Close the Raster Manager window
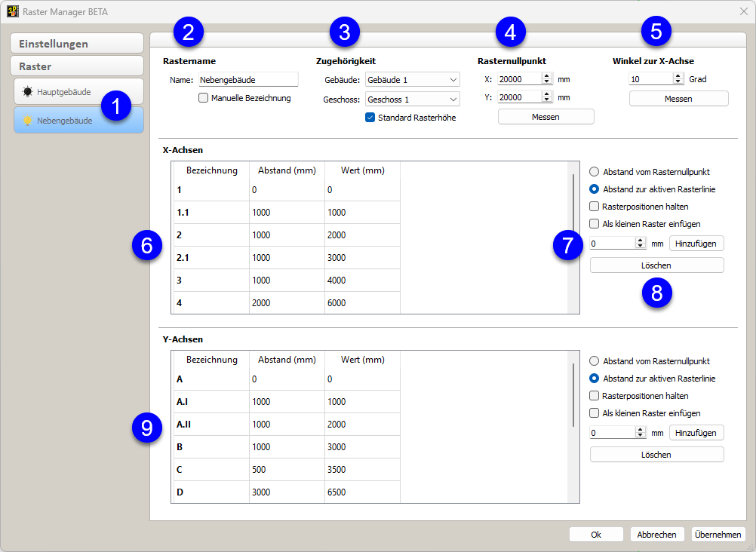 (x=743, y=11)
